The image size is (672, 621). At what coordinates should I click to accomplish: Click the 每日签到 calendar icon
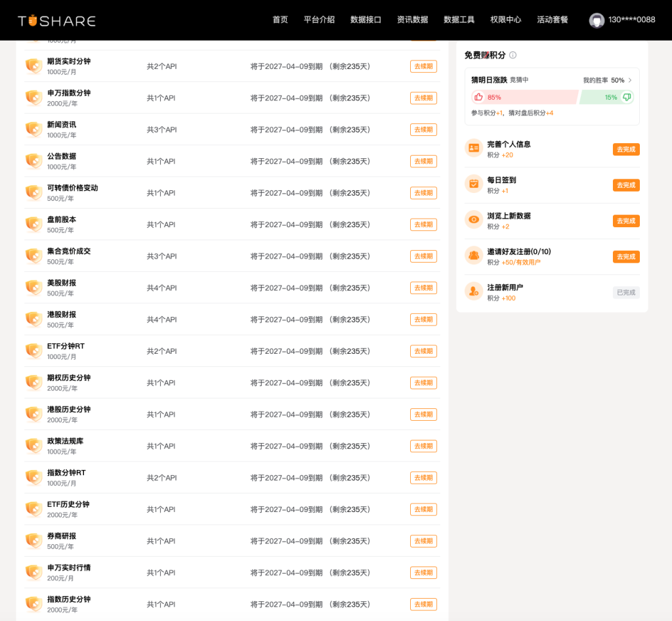(x=474, y=184)
